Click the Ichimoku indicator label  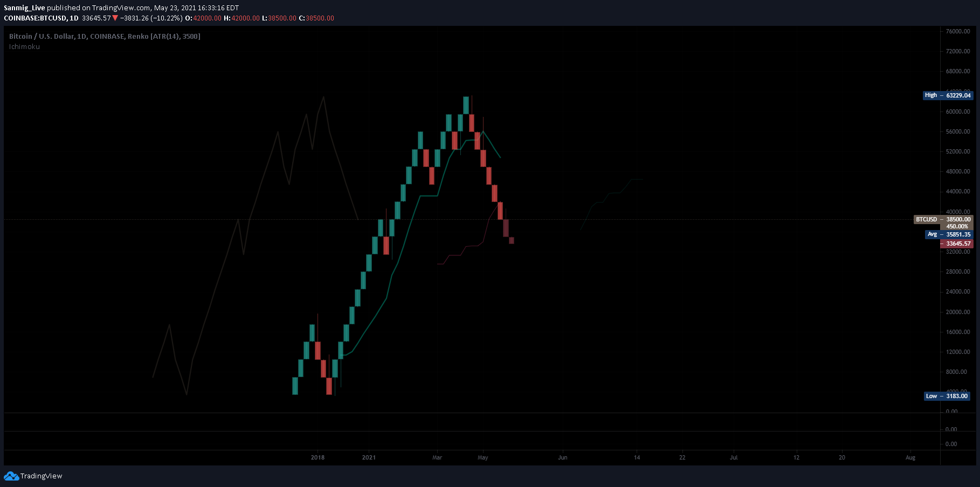[x=24, y=47]
